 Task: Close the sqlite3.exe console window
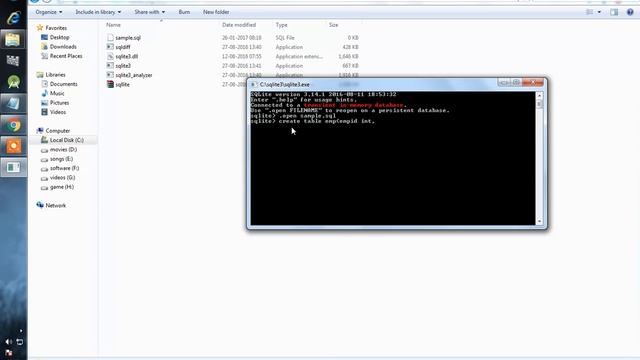pyautogui.click(x=533, y=82)
